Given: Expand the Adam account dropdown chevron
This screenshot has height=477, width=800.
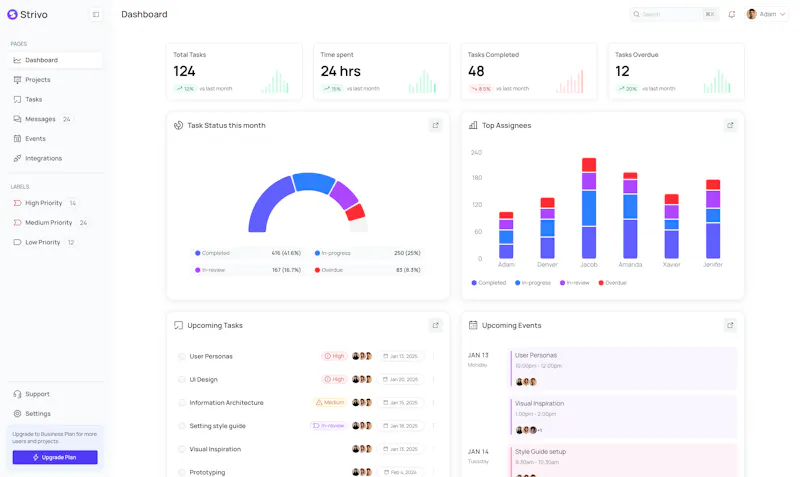Looking at the screenshot, I should (x=783, y=14).
